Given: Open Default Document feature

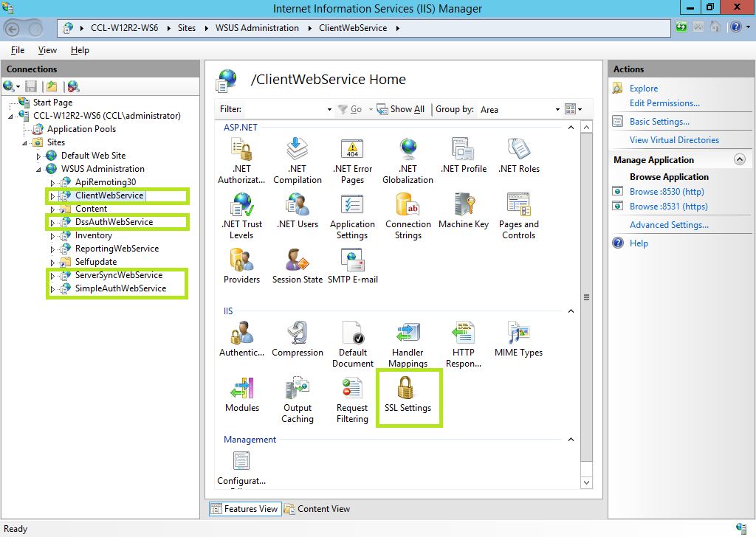Looking at the screenshot, I should (352, 344).
